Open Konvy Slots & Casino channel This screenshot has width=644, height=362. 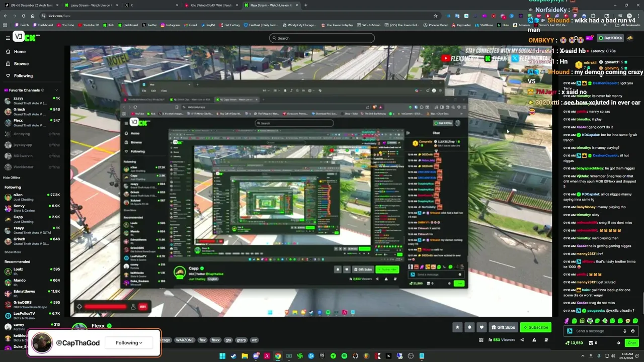(31, 208)
